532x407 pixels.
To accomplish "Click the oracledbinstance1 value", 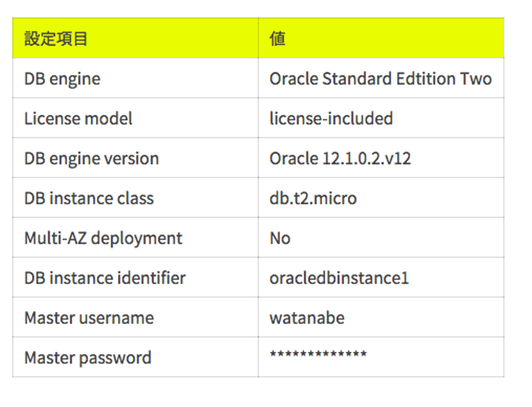I will tap(339, 278).
